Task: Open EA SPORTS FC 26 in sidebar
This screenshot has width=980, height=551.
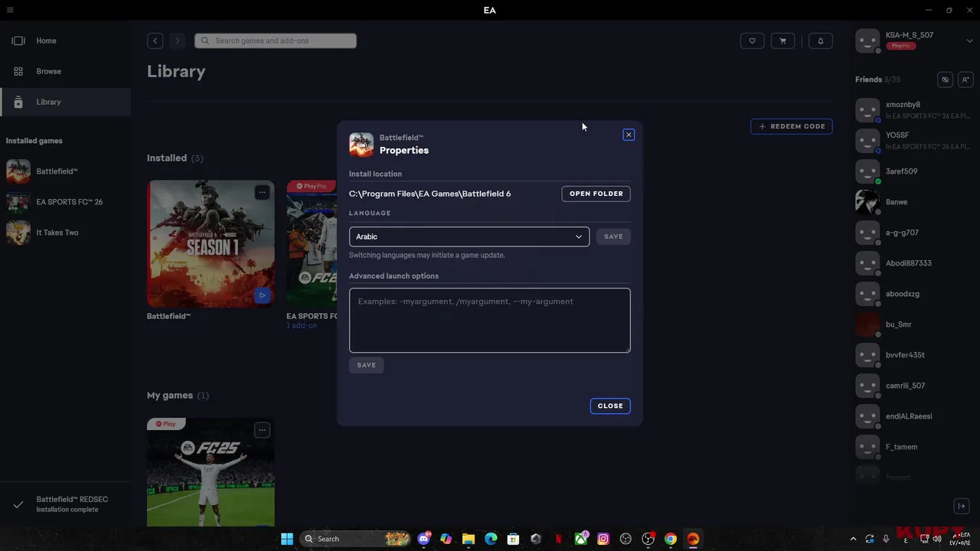Action: [65, 202]
